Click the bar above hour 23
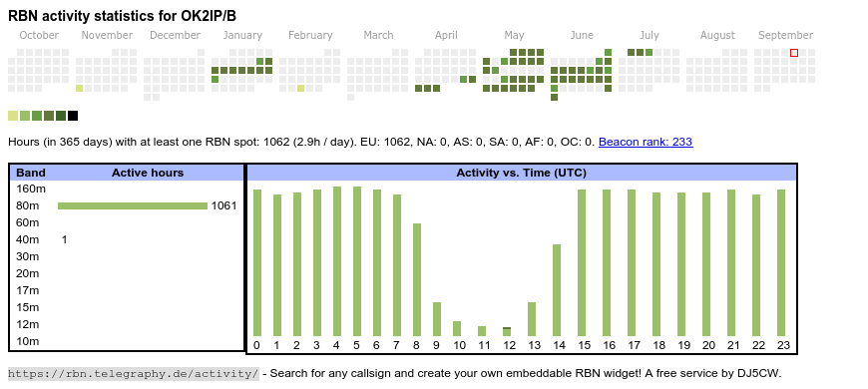The height and width of the screenshot is (389, 868). [781, 263]
